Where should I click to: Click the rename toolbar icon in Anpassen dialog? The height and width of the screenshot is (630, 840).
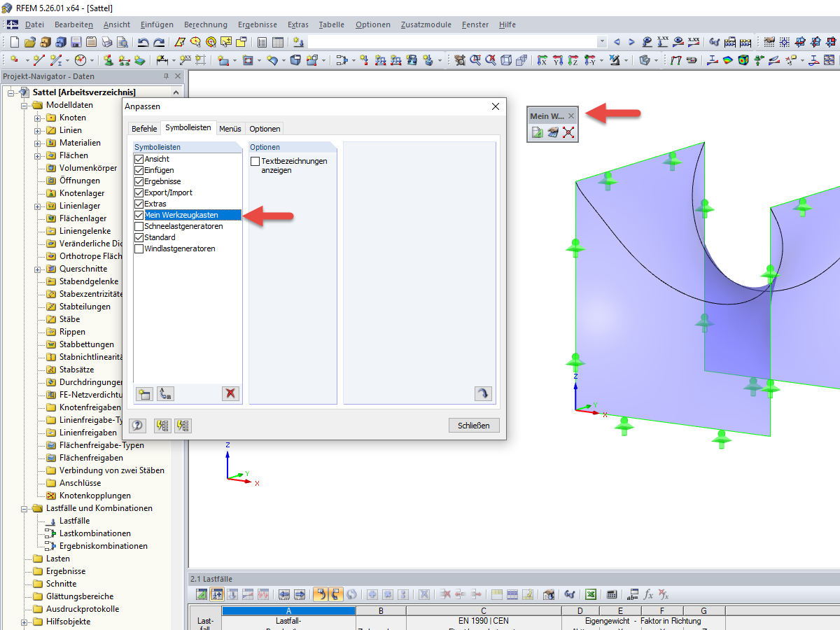(165, 393)
